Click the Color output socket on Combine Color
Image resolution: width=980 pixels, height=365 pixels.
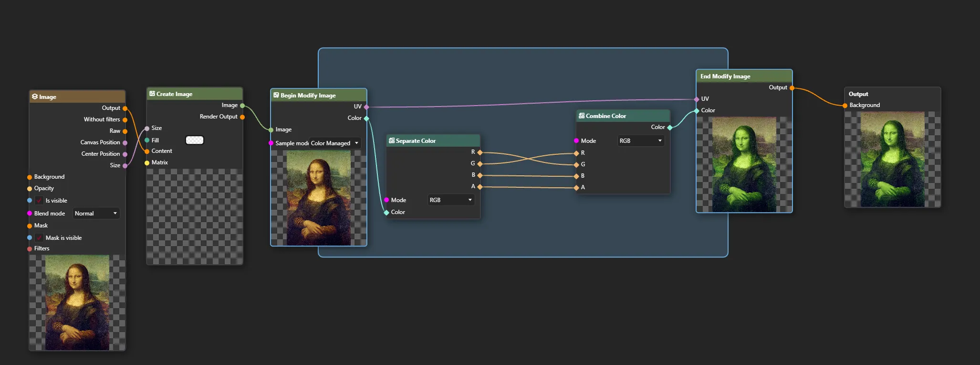click(670, 128)
